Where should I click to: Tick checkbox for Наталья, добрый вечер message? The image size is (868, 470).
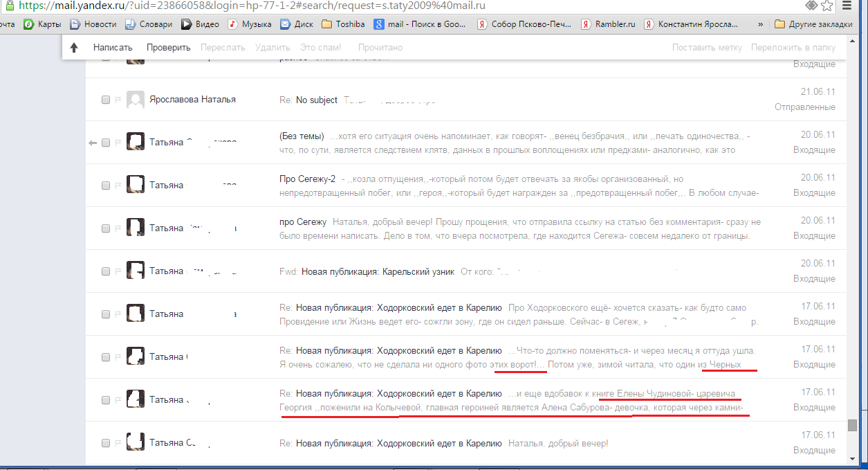(106, 443)
